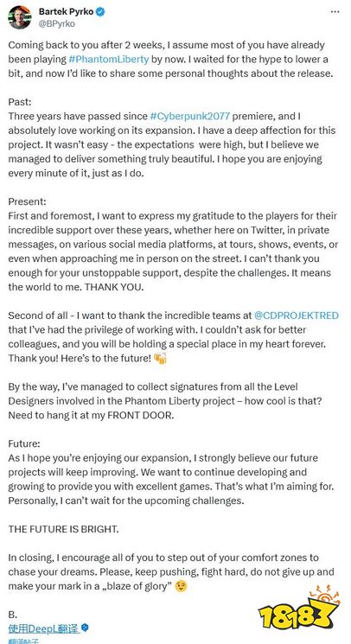Open the @CDPROJEKTRED mention
The height and width of the screenshot is (644, 351).
[x=297, y=316]
